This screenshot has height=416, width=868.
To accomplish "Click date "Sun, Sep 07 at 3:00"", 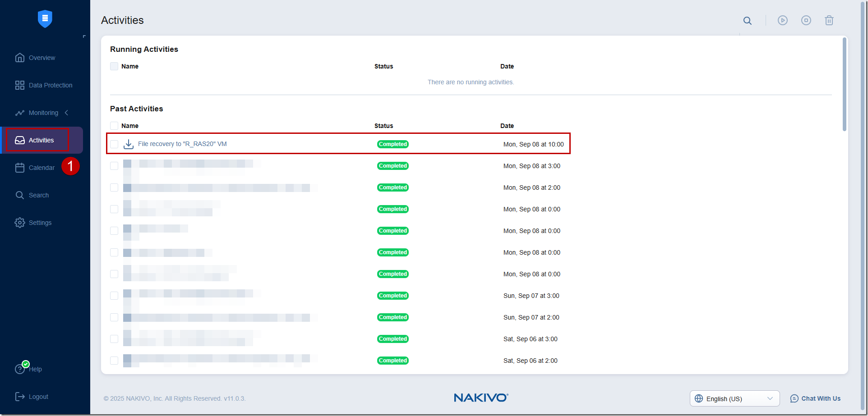I will [x=531, y=296].
